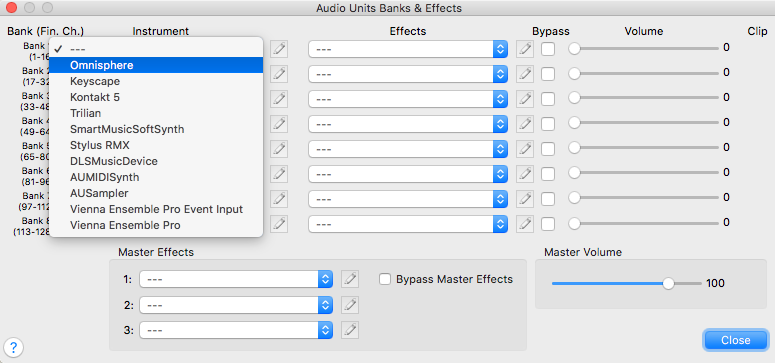Click the pencil icon beside Master Effect 3
Viewport: 775px width, 363px height.
tap(350, 329)
